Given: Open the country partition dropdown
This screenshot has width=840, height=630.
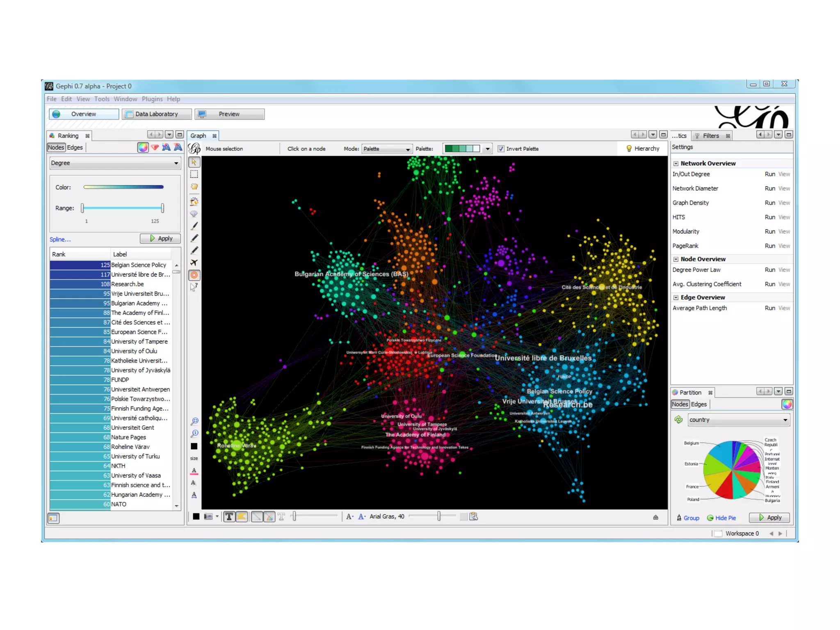Looking at the screenshot, I should tap(738, 420).
